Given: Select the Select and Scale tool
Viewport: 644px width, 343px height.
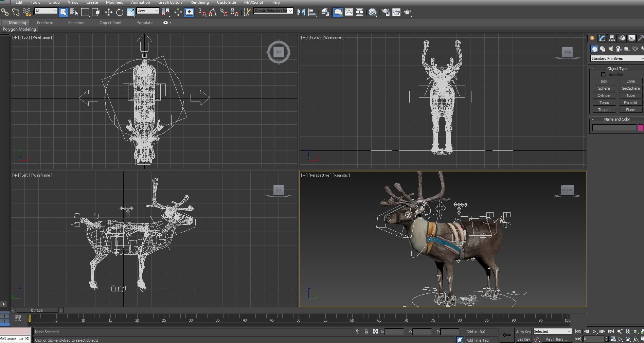Looking at the screenshot, I should pos(131,12).
